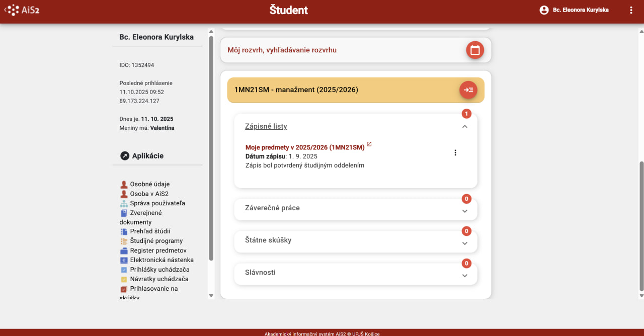The width and height of the screenshot is (644, 336).
Task: Open Osobné údaje application
Action: [x=149, y=184]
